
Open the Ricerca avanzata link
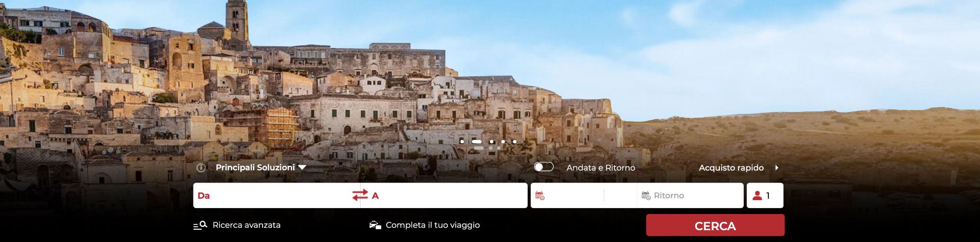pos(246,225)
